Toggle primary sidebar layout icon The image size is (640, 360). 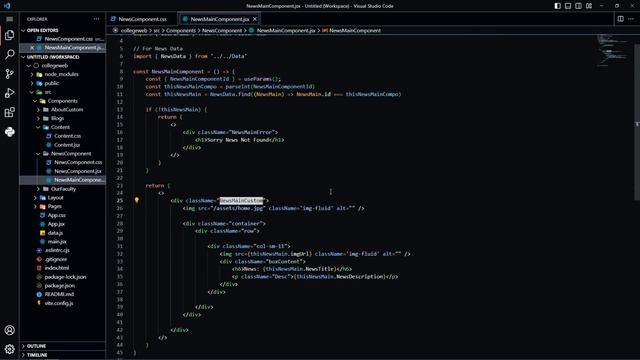click(x=558, y=6)
